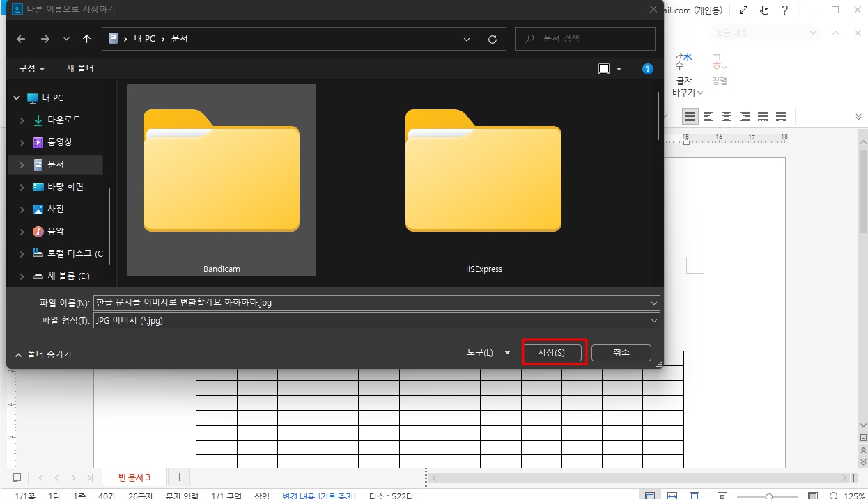Open the 구성 menu
This screenshot has height=499, width=868.
pos(31,68)
